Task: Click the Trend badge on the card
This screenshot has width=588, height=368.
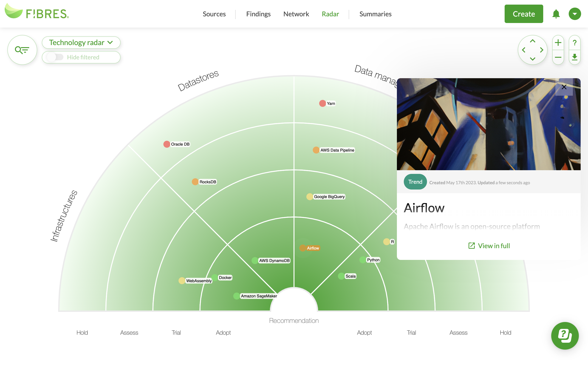Action: coord(415,182)
